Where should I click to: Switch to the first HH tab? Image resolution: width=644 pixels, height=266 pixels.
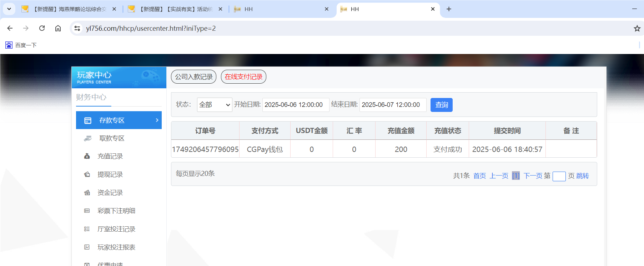click(x=281, y=9)
